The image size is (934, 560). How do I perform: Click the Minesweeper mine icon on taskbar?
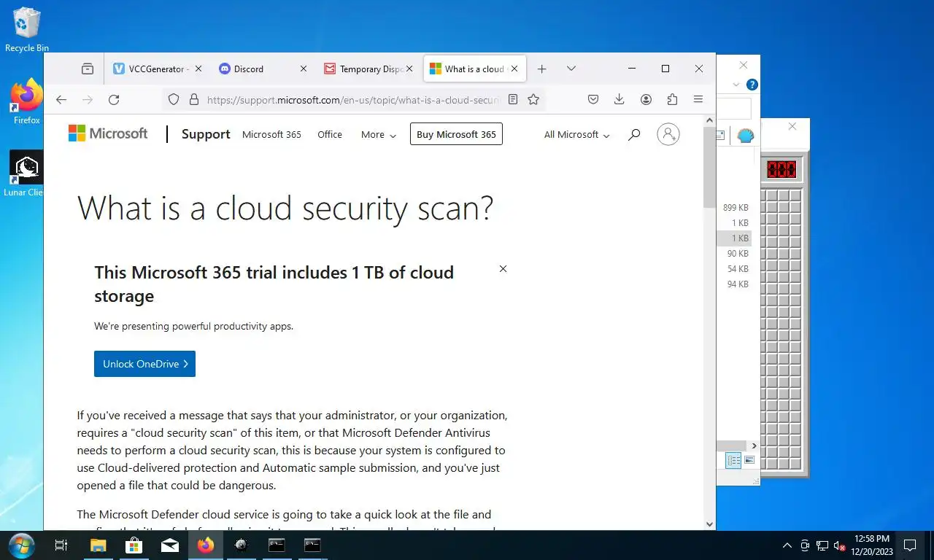pyautogui.click(x=241, y=545)
